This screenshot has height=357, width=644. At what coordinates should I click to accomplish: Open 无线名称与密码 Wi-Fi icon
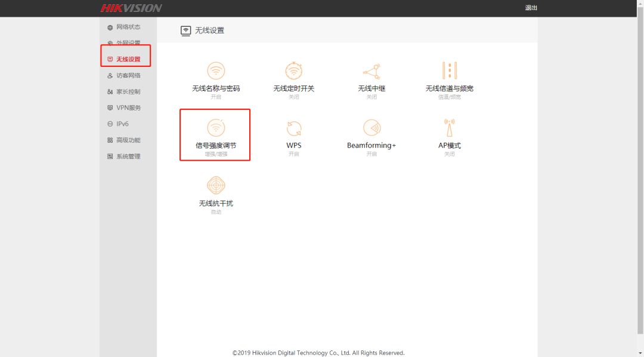(216, 70)
